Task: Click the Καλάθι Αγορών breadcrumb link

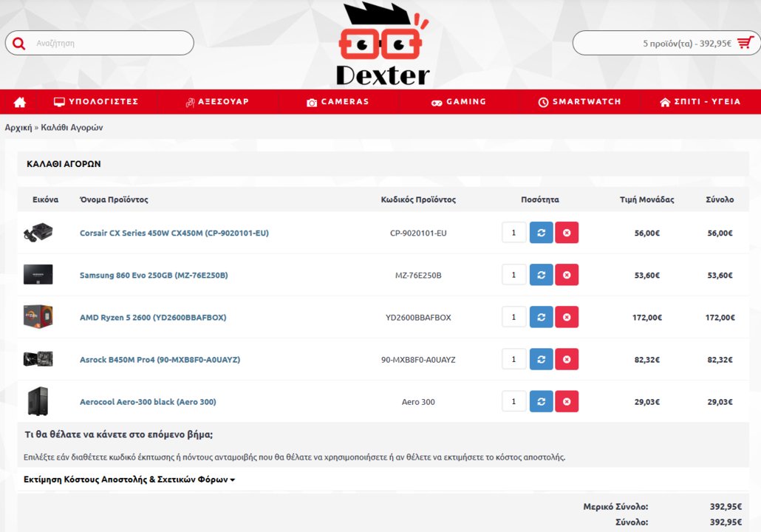Action: [x=72, y=128]
